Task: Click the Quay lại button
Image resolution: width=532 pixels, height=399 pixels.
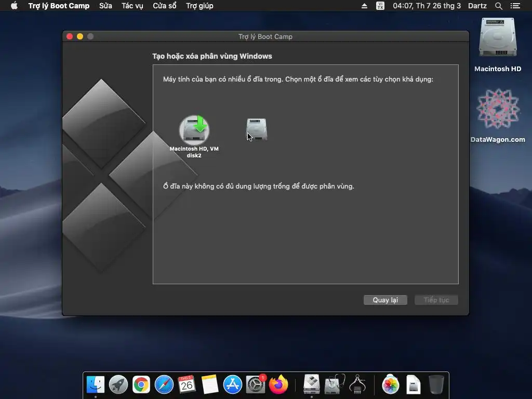Action: tap(385, 300)
